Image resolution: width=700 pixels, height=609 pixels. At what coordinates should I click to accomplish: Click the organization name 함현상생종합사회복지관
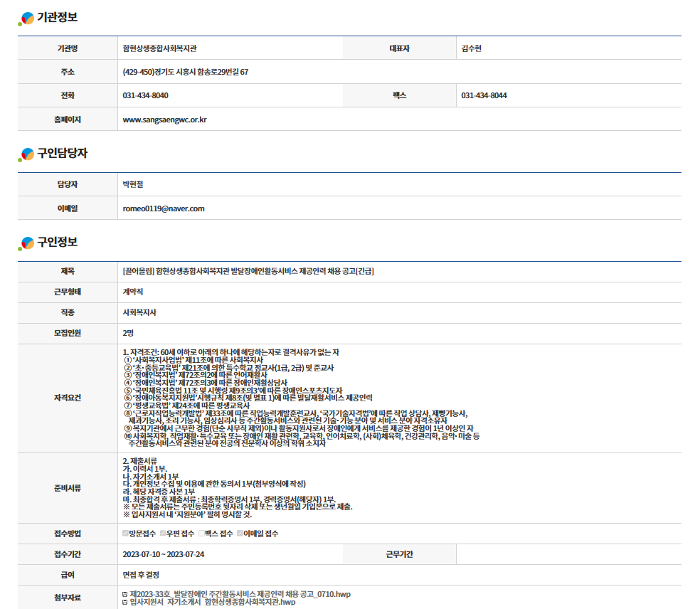159,48
